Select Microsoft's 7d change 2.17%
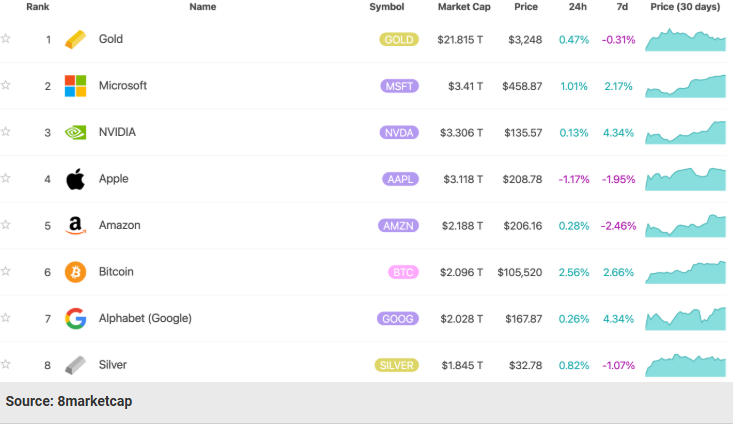Image resolution: width=733 pixels, height=424 pixels. click(618, 86)
